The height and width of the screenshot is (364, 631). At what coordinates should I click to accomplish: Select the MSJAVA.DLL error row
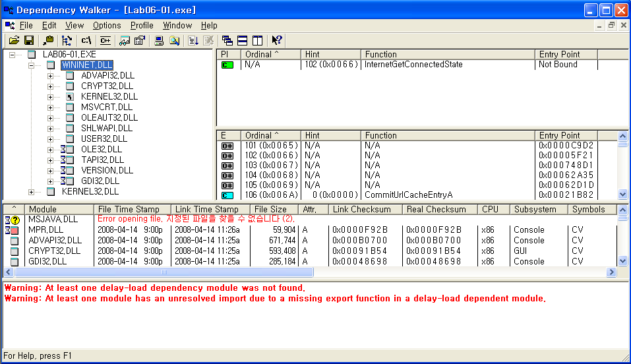310,220
